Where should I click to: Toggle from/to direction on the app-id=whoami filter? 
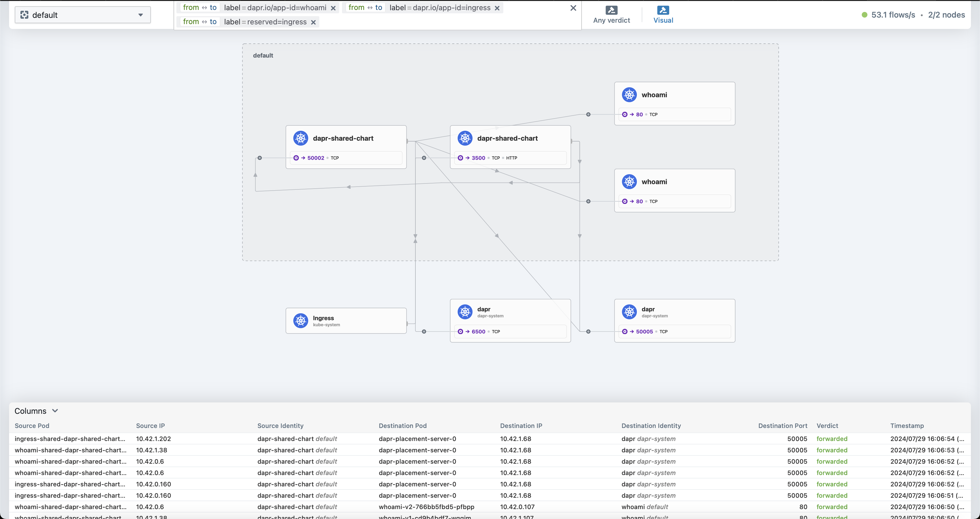tap(200, 8)
